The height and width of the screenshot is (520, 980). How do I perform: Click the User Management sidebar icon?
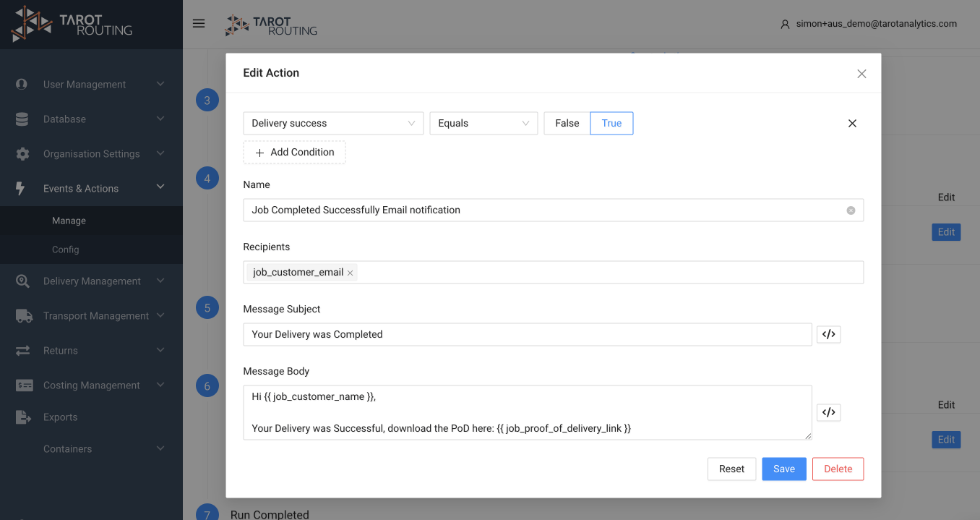[22, 84]
